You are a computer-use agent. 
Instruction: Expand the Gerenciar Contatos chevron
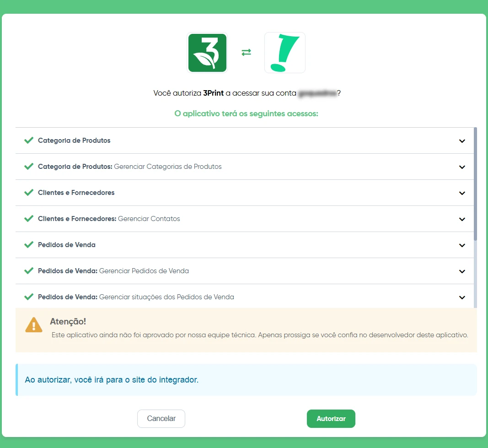pos(462,219)
